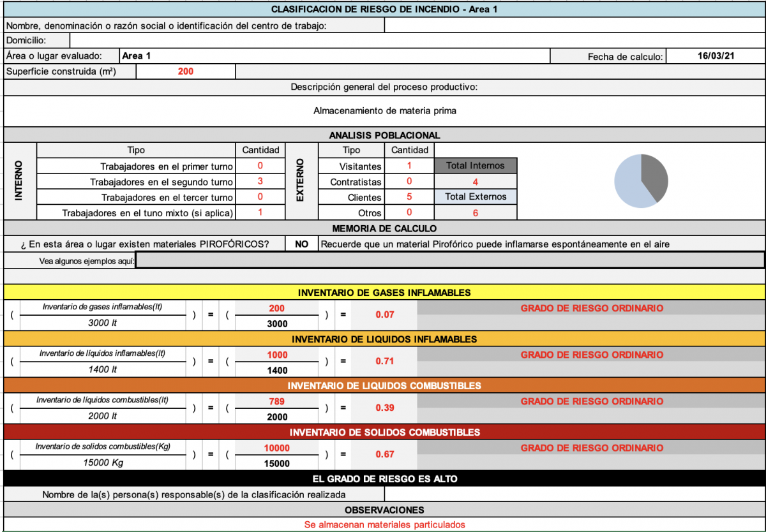Select the 'MEMORIA DE CALCULO' section header
The image size is (766, 532).
point(384,228)
